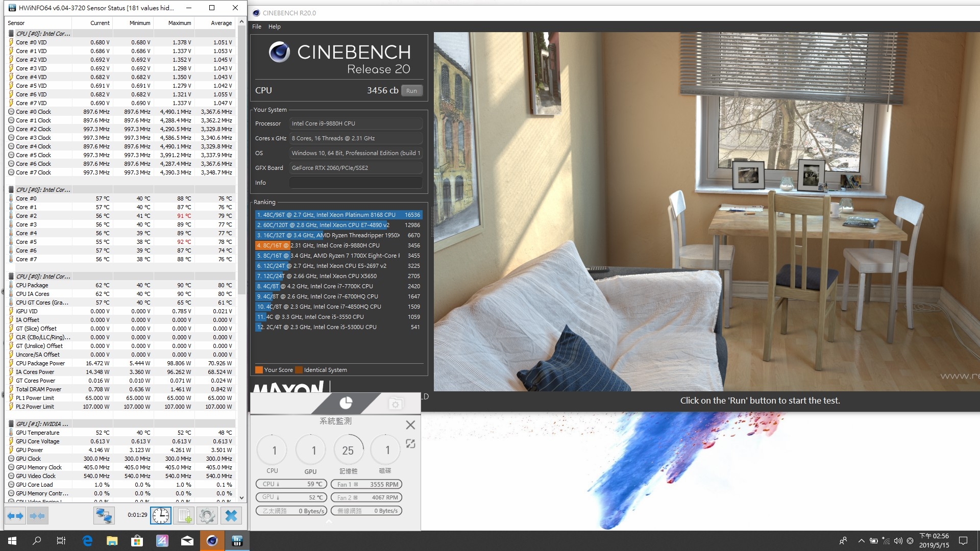The height and width of the screenshot is (551, 980).
Task: Switch to Cinebench via its taskbar icon
Action: tap(212, 541)
